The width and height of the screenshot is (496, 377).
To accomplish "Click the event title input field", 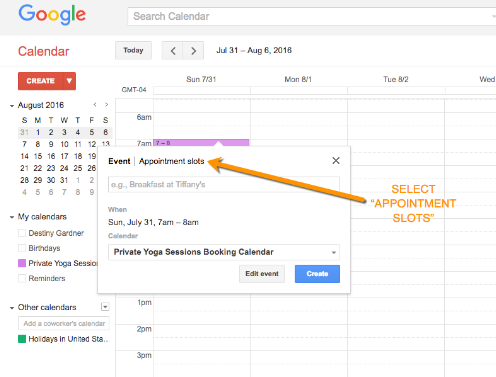I will point(224,185).
